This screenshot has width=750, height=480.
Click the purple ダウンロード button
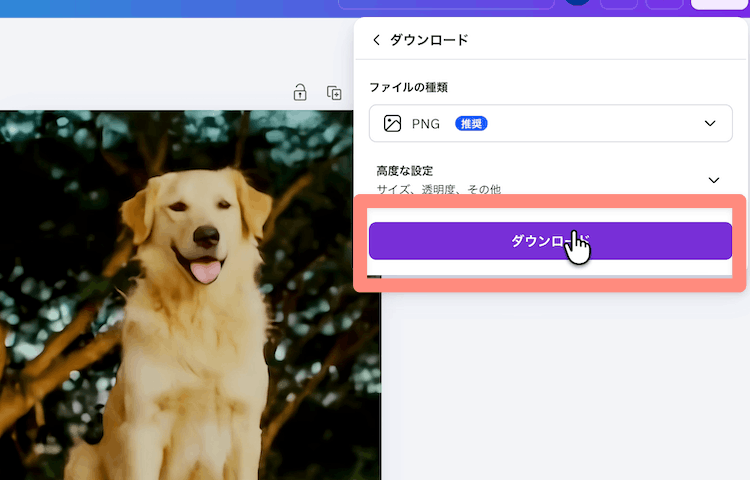[x=550, y=241]
